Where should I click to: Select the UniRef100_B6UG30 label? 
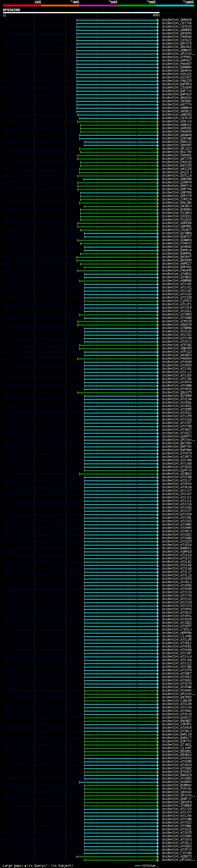pos(176,98)
